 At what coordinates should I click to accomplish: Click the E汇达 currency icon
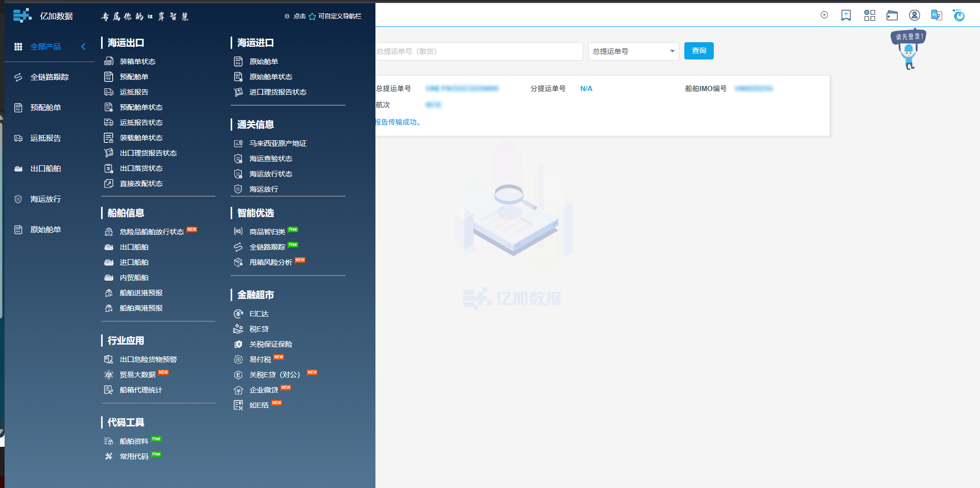tap(238, 314)
